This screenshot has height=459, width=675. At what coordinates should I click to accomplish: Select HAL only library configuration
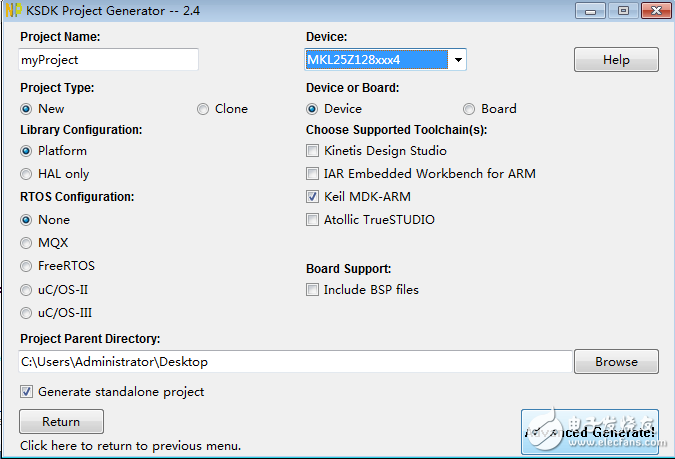point(26,174)
